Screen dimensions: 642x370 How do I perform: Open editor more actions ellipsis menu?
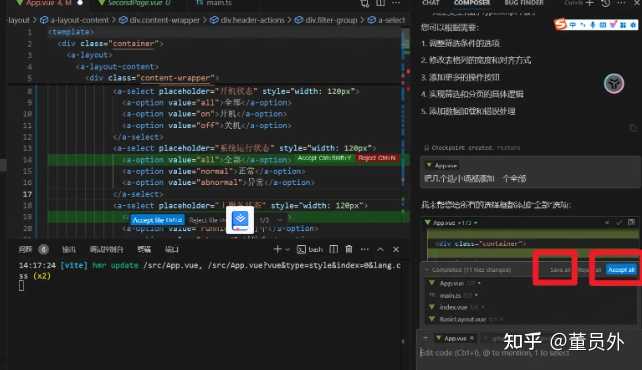pos(396,3)
